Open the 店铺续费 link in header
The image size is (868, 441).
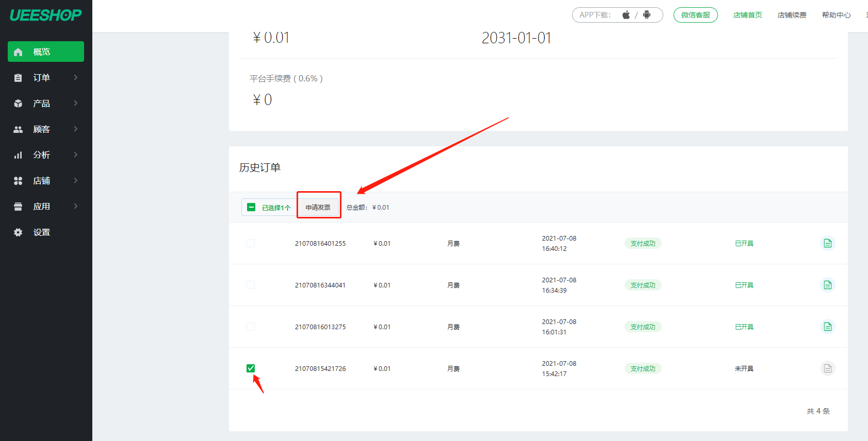[x=792, y=15]
